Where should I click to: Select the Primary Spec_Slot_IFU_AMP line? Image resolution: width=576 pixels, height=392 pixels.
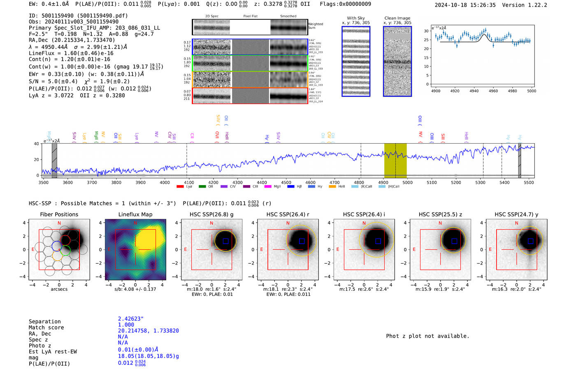pos(95,28)
